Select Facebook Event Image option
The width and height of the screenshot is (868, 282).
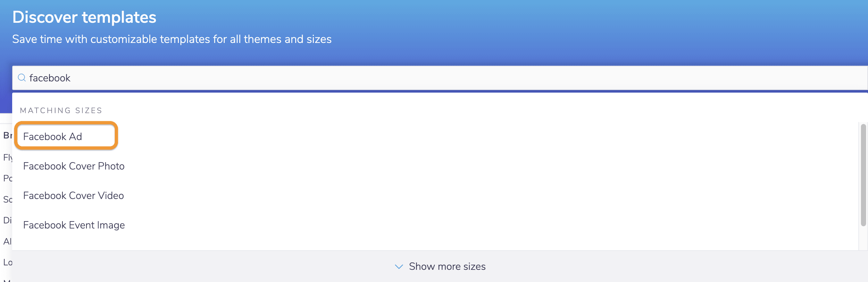click(74, 225)
